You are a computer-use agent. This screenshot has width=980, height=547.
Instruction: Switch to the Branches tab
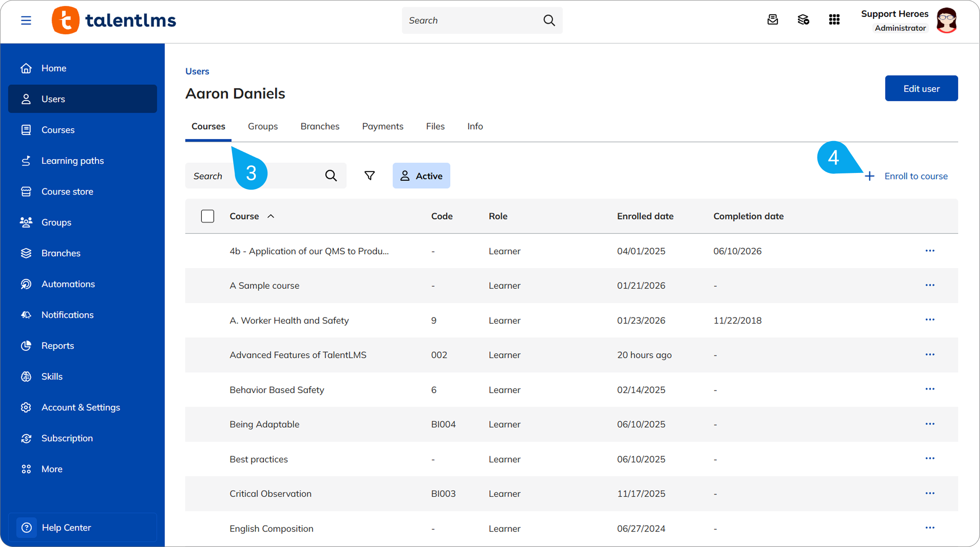[x=320, y=127]
